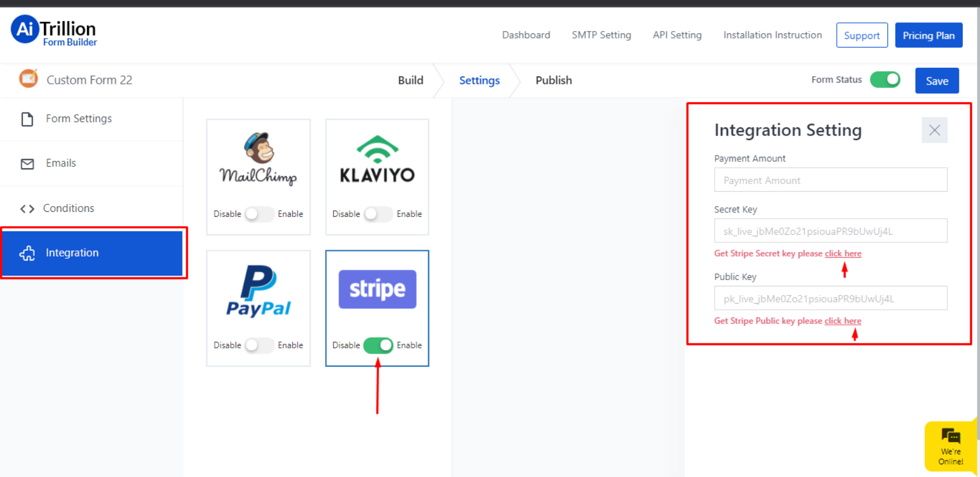Open Installation Instruction
Screen dimensions: 980x477
pos(773,35)
